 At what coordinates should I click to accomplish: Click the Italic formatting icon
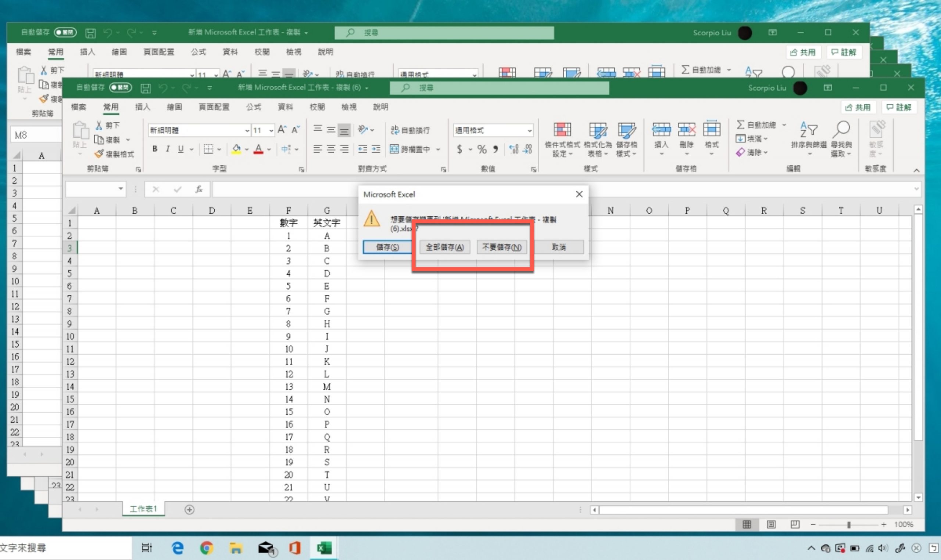(168, 149)
